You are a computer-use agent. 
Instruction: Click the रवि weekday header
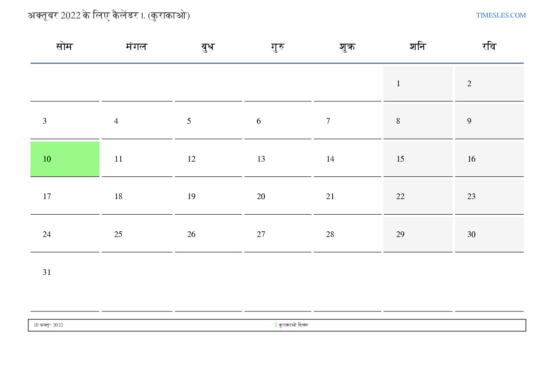click(490, 46)
